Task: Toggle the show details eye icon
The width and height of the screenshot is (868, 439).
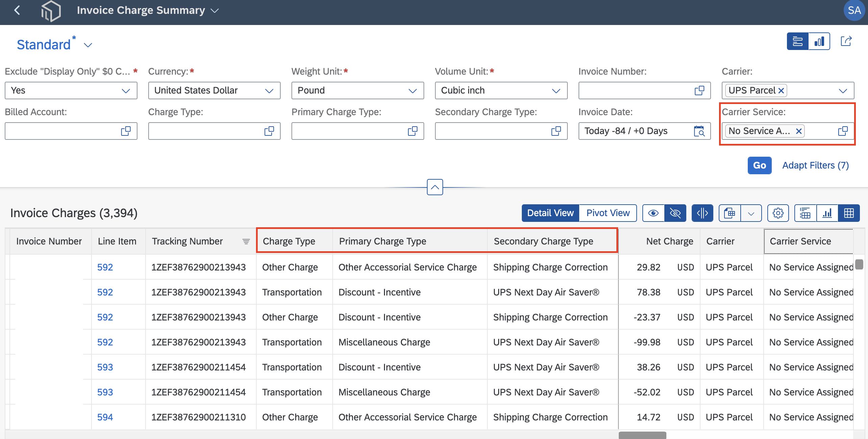Action: (x=653, y=213)
